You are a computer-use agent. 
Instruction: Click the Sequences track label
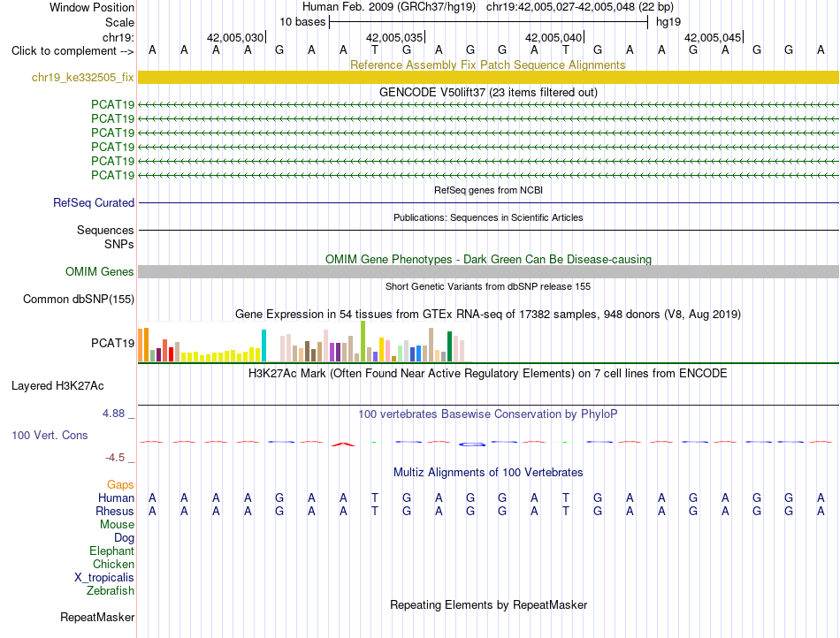click(x=105, y=230)
